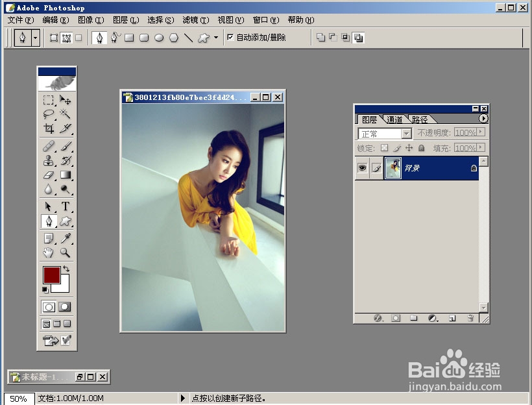Screen dimensions: 532x405
Task: Select the Brush tool in toolbox
Action: tap(65, 146)
